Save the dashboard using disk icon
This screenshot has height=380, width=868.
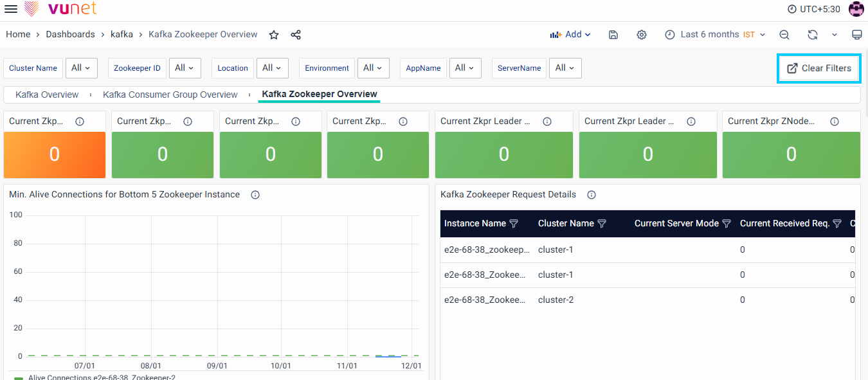[x=613, y=35]
